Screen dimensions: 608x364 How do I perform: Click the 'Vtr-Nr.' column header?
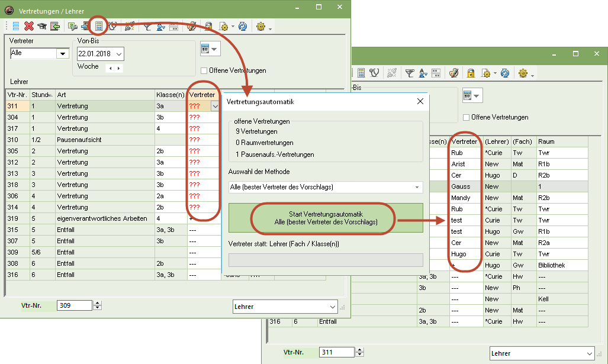(x=17, y=95)
